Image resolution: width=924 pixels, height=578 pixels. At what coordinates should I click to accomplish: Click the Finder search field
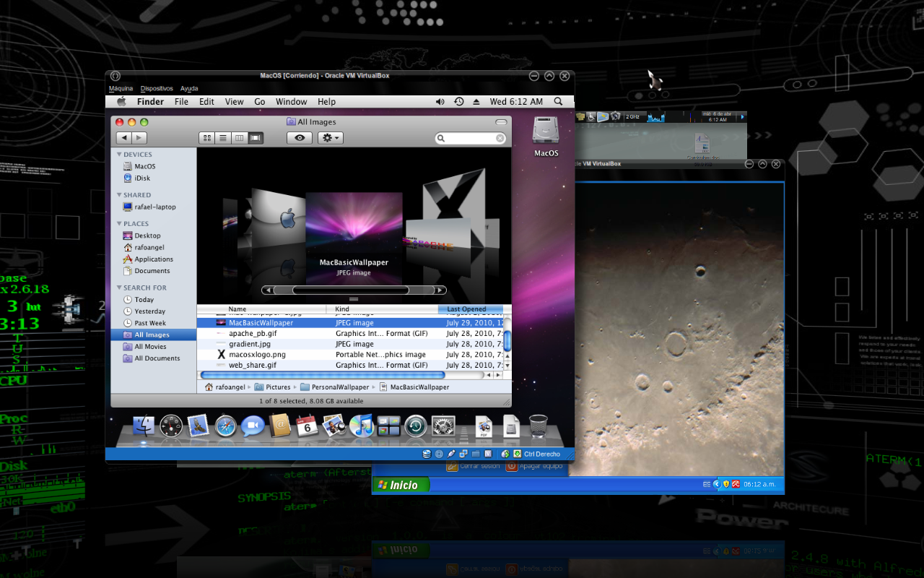tap(471, 138)
